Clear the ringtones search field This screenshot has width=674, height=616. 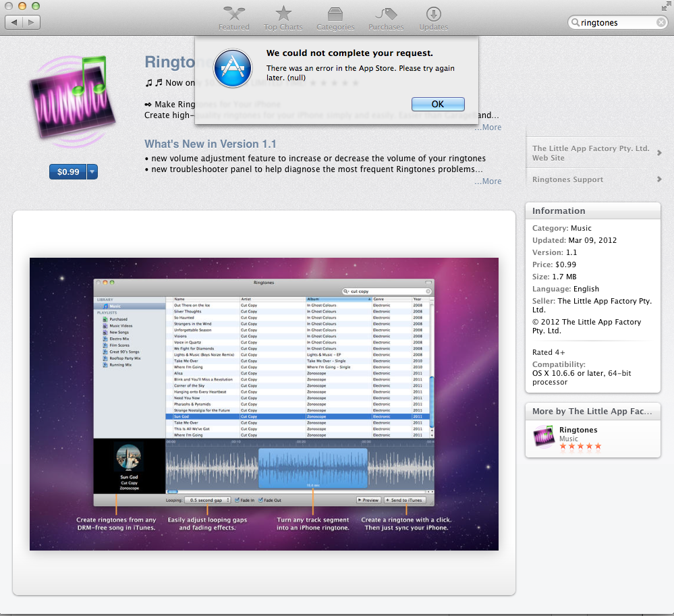click(661, 22)
